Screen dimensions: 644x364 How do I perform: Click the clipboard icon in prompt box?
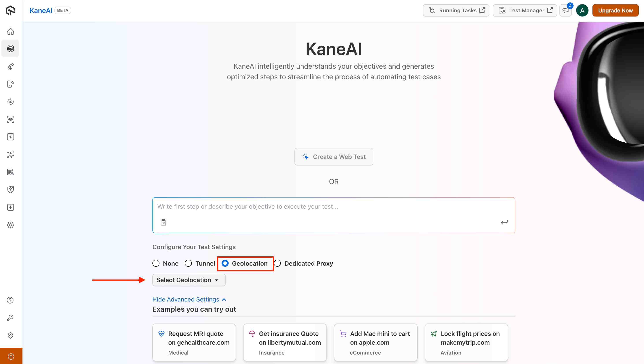163,222
